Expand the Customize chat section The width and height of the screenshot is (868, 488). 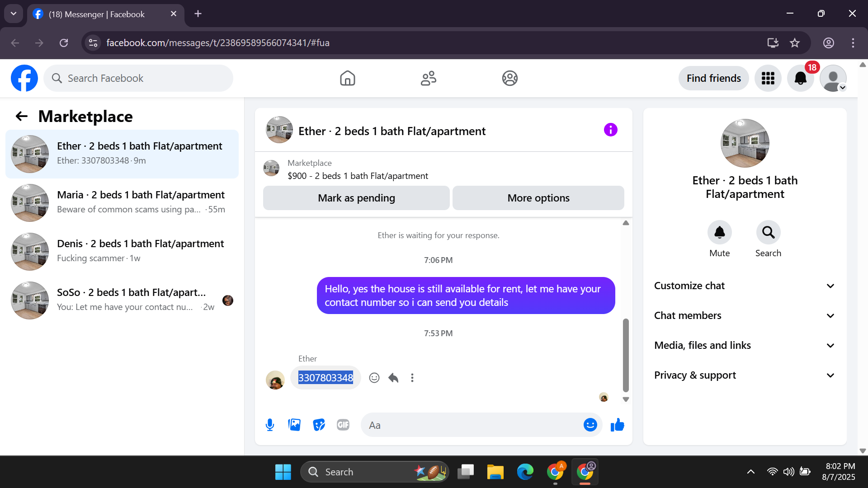745,286
